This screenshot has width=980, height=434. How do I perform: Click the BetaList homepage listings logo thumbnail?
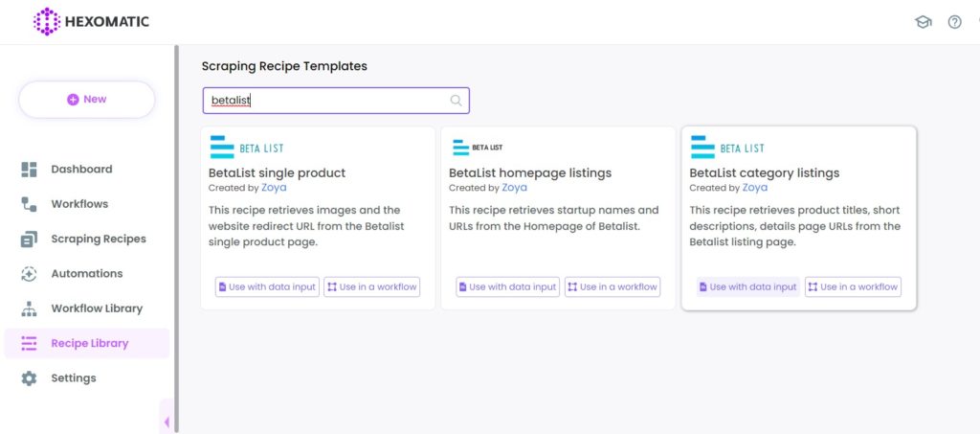(478, 148)
